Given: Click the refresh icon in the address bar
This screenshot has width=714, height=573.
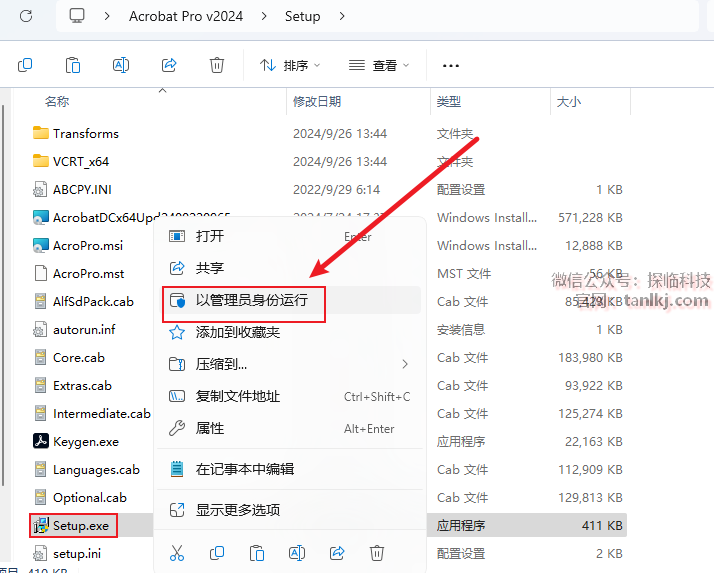Looking at the screenshot, I should click(26, 16).
